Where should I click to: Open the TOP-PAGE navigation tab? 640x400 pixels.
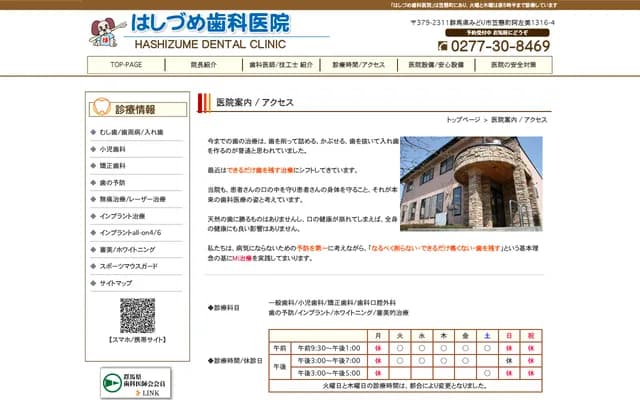pos(126,65)
